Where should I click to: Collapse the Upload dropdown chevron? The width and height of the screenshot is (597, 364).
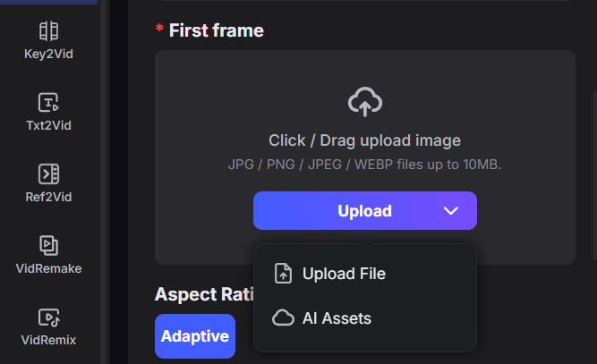pyautogui.click(x=451, y=211)
